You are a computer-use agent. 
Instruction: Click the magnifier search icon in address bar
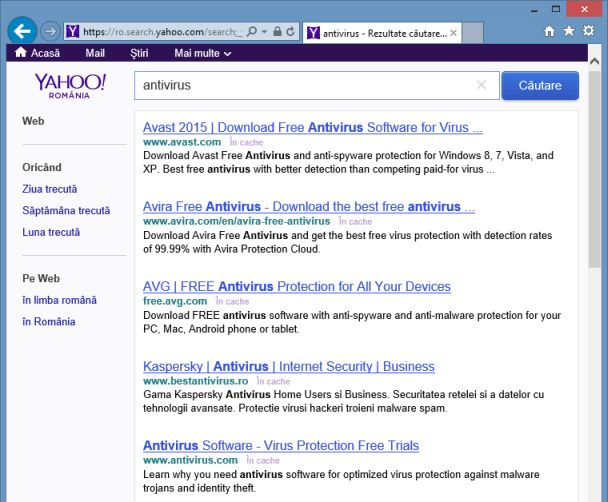[252, 31]
